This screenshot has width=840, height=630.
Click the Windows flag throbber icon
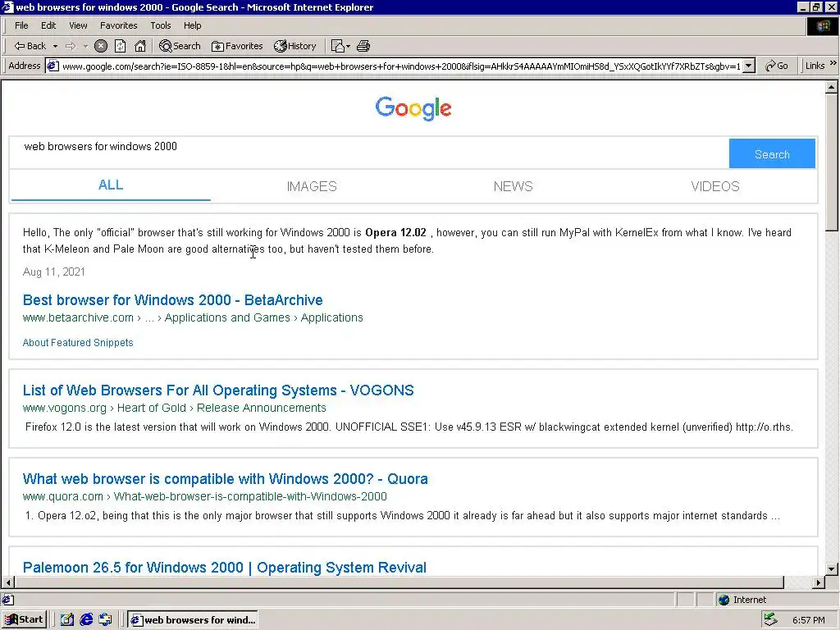point(822,26)
